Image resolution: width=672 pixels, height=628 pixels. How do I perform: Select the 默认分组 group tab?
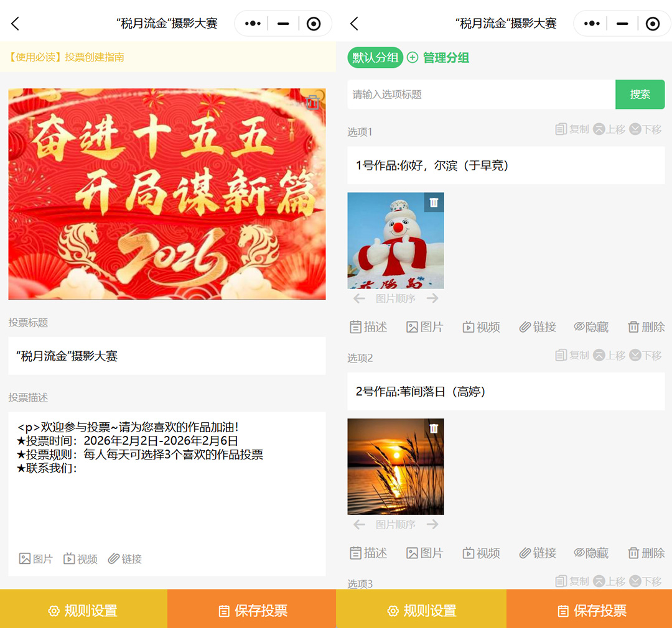click(x=375, y=58)
